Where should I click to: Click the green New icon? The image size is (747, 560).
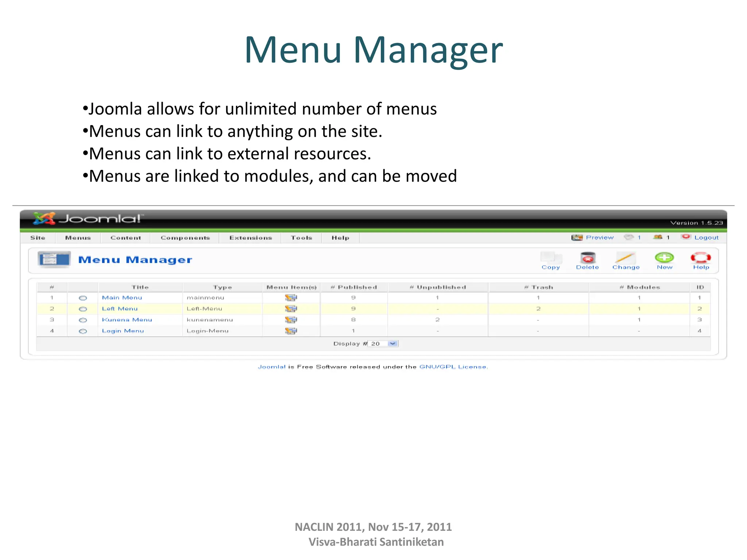tap(665, 258)
